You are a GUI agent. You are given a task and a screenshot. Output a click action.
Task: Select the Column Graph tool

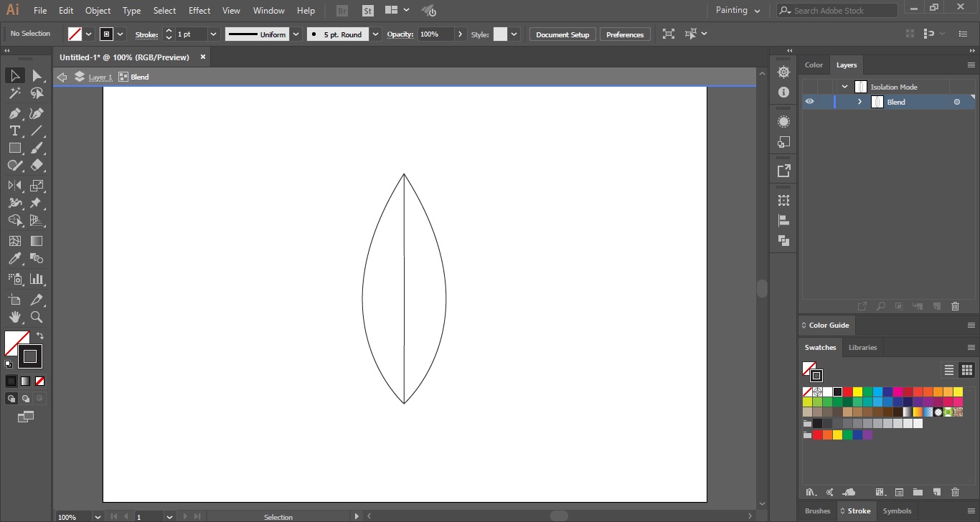(37, 278)
